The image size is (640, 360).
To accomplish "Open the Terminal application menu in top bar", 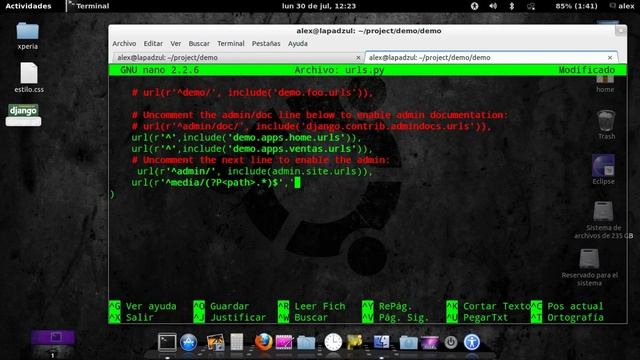I will 89,6.
